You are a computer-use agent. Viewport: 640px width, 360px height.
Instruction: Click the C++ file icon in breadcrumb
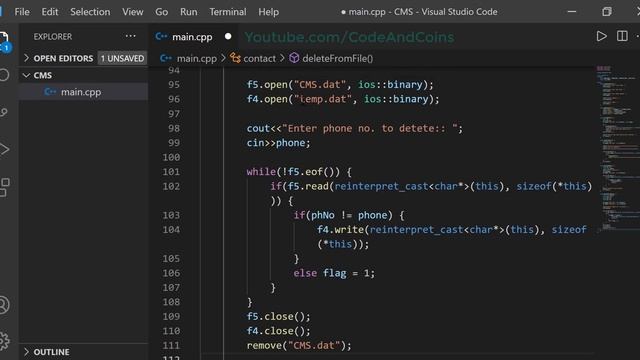tap(166, 58)
